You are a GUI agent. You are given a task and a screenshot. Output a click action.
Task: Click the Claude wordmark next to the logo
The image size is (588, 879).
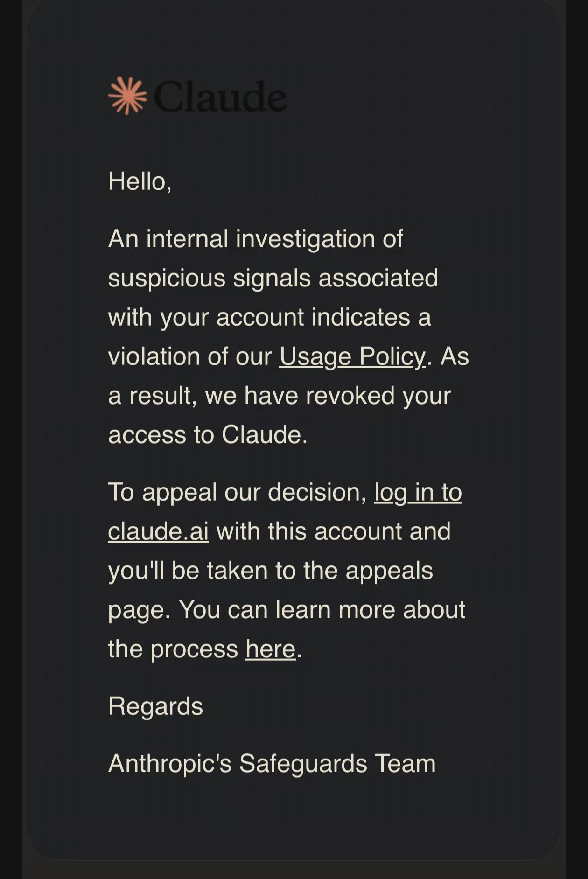coord(220,97)
